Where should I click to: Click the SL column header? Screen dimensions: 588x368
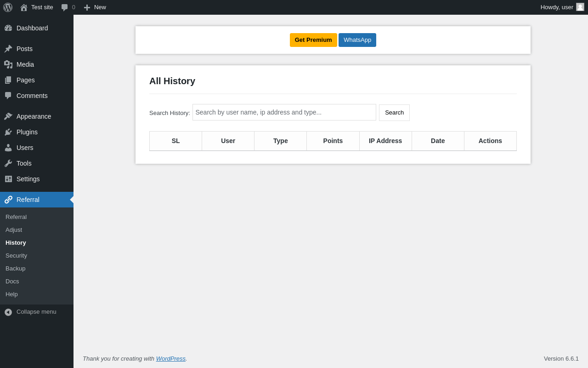tap(176, 141)
